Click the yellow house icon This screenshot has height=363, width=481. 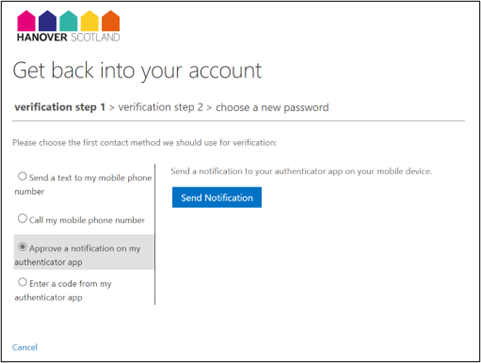pyautogui.click(x=90, y=21)
